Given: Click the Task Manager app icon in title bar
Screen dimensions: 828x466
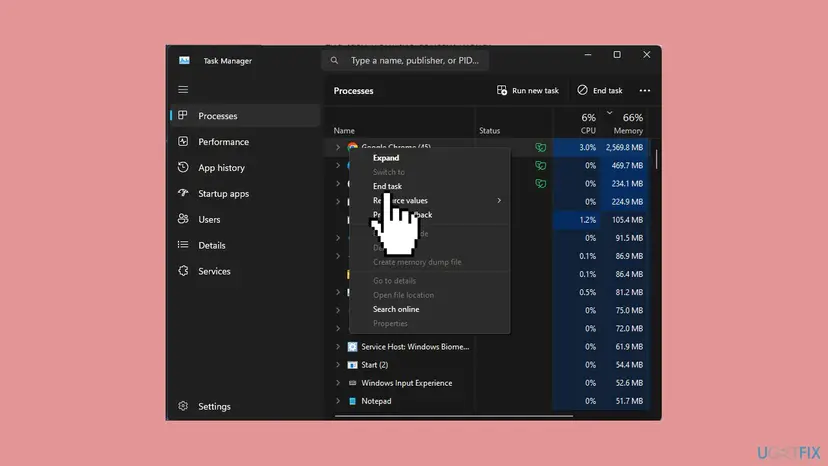Looking at the screenshot, I should [x=184, y=60].
